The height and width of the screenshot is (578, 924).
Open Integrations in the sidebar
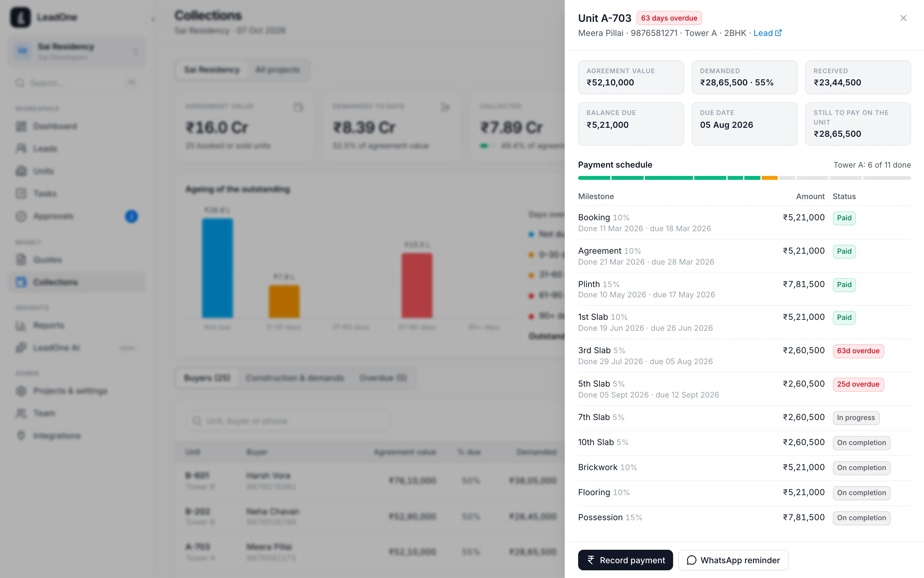point(76,436)
